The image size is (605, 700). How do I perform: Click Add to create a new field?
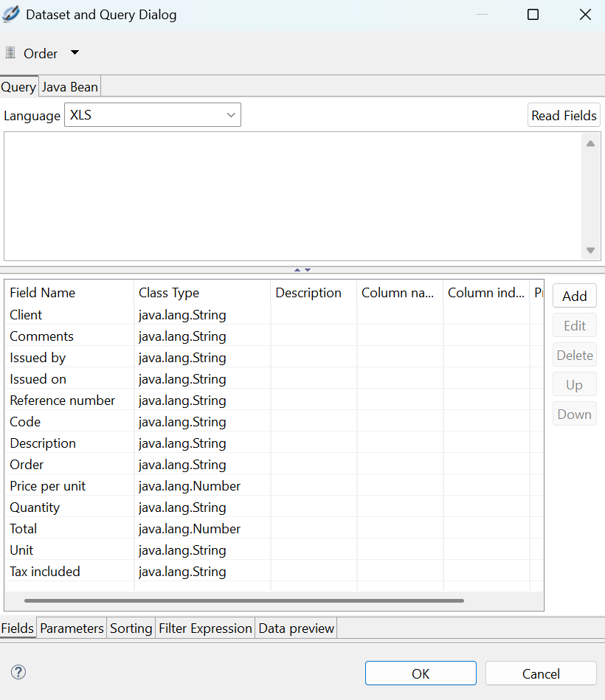click(x=574, y=295)
